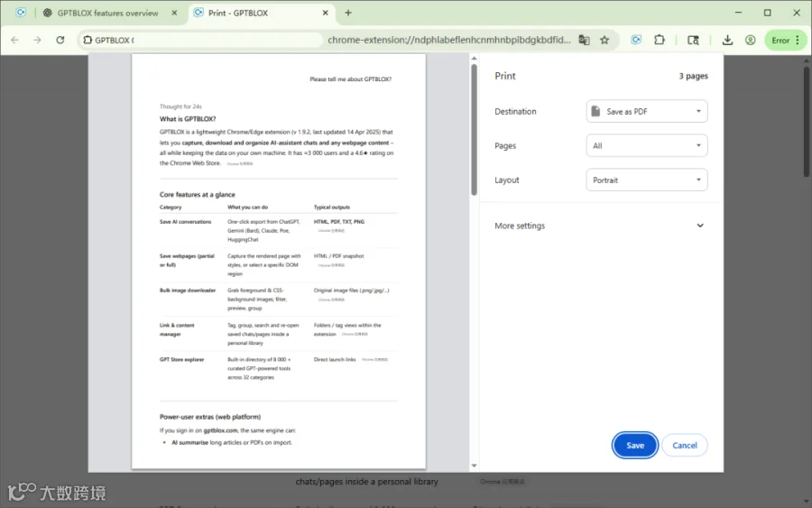Select the Print - GPTBLOX tab
Image resolution: width=812 pixels, height=508 pixels.
click(237, 13)
